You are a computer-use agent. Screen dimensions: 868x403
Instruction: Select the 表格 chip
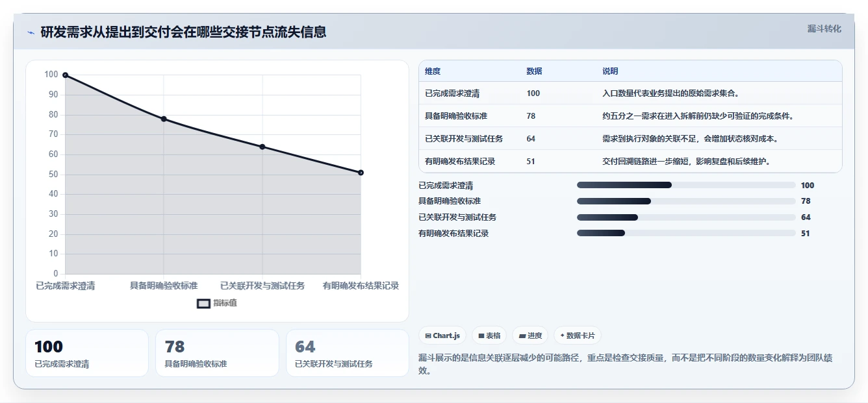(489, 336)
